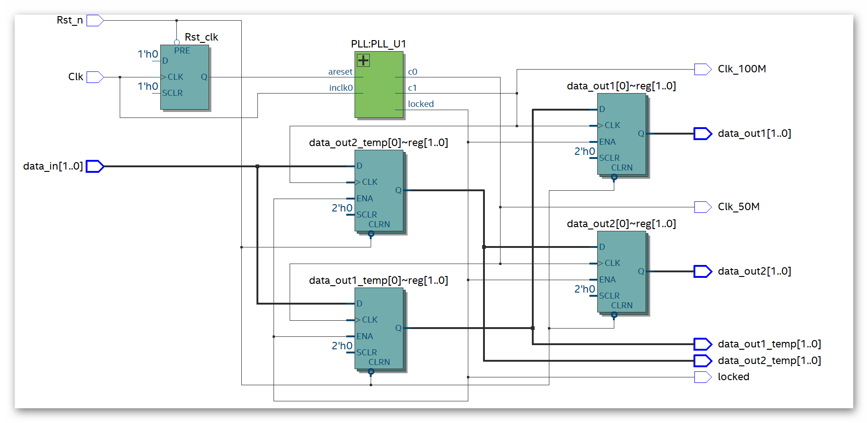Expand the PLL_U1 block plus icon
Viewport: 868px width, 423px height.
363,60
